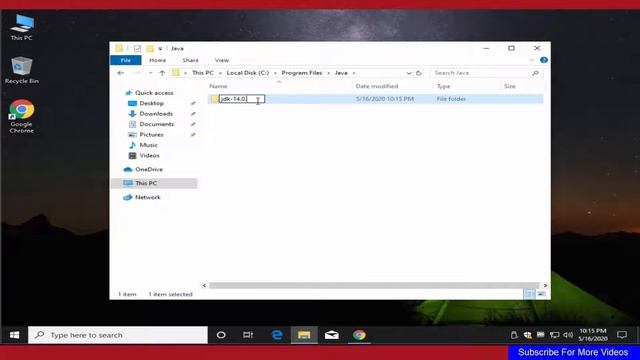The width and height of the screenshot is (640, 360).
Task: Click the properties checkmark quick access icon
Action: click(137, 48)
